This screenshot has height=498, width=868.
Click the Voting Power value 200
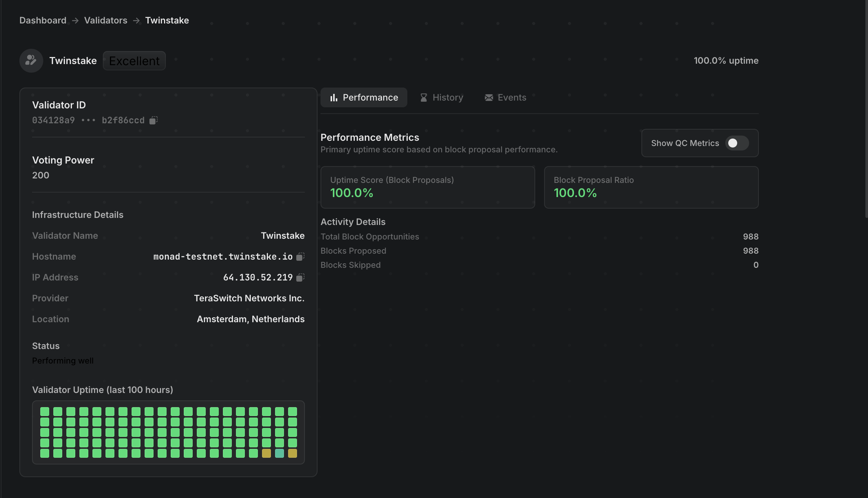click(x=41, y=175)
